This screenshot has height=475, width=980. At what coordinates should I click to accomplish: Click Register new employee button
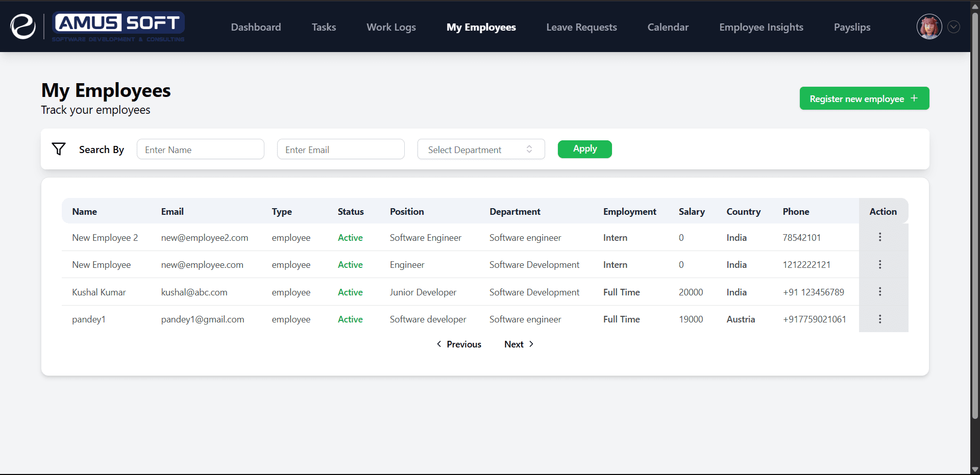tap(864, 98)
